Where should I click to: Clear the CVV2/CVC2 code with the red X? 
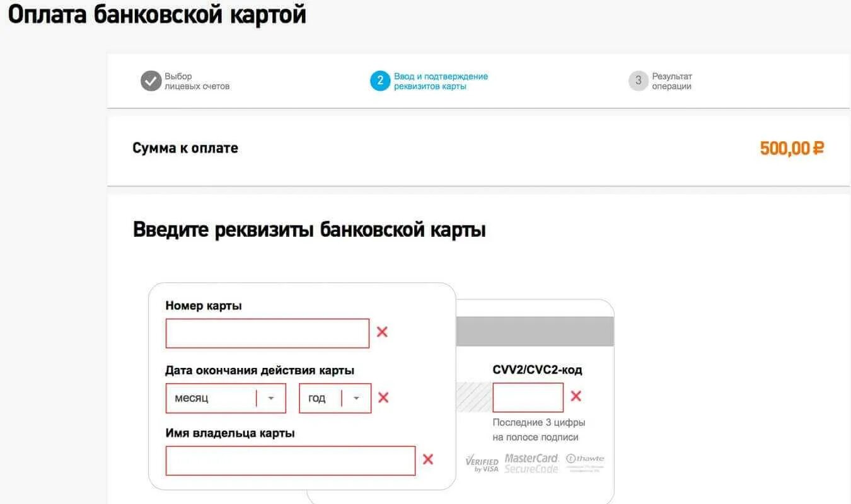point(576,396)
